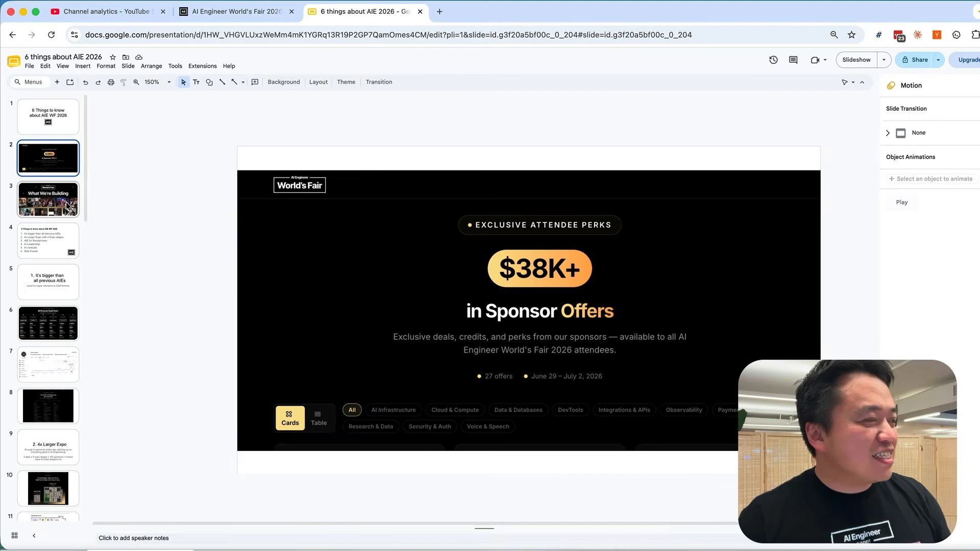The height and width of the screenshot is (551, 980).
Task: Click the redo arrow icon
Action: tap(98, 82)
